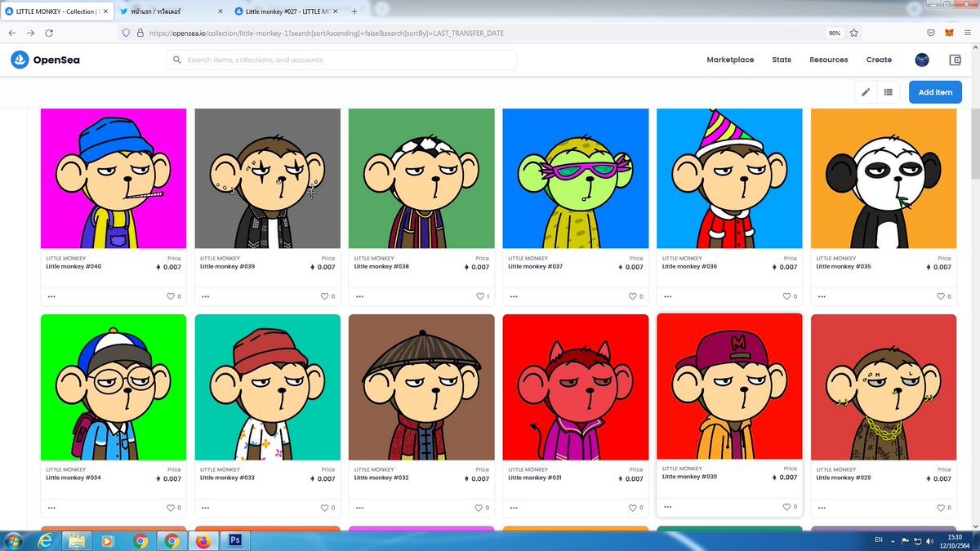Viewport: 980px width, 551px height.
Task: Open more options for Little monkey #032
Action: coord(359,508)
